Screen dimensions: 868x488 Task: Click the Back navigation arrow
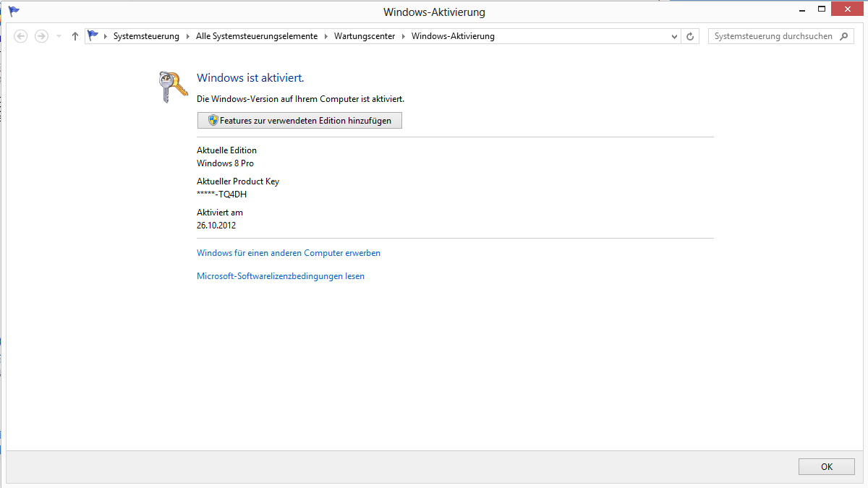click(21, 36)
